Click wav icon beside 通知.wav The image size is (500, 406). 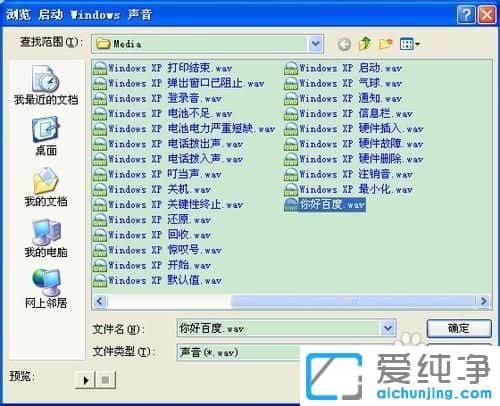click(291, 99)
